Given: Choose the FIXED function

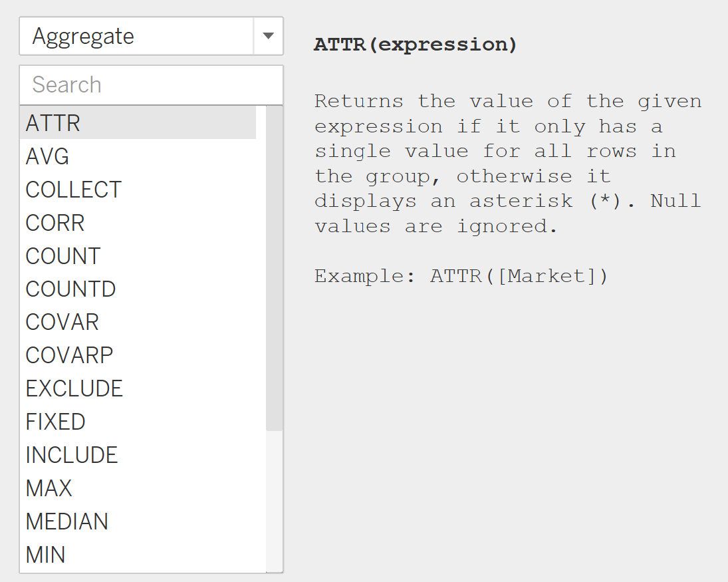Looking at the screenshot, I should pyautogui.click(x=55, y=422).
